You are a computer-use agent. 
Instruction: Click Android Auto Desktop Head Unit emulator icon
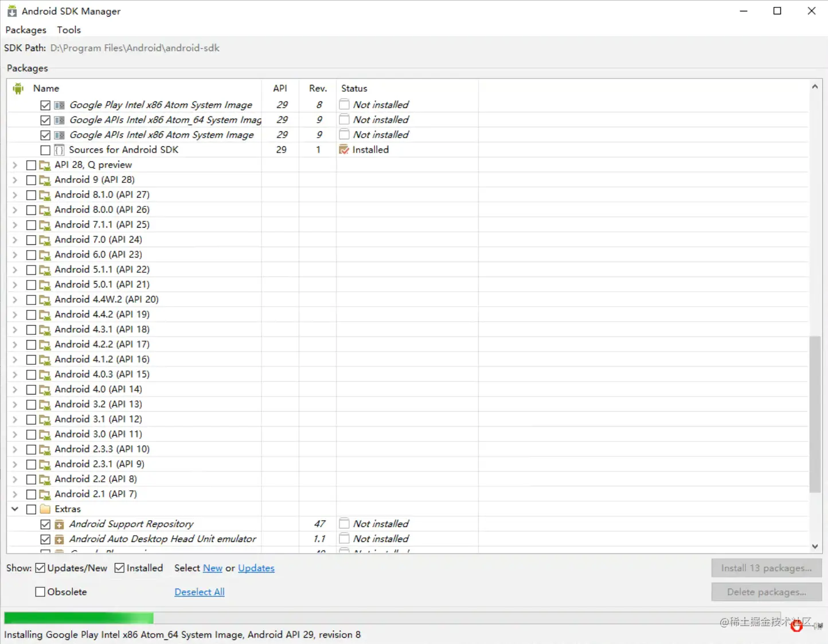tap(59, 539)
